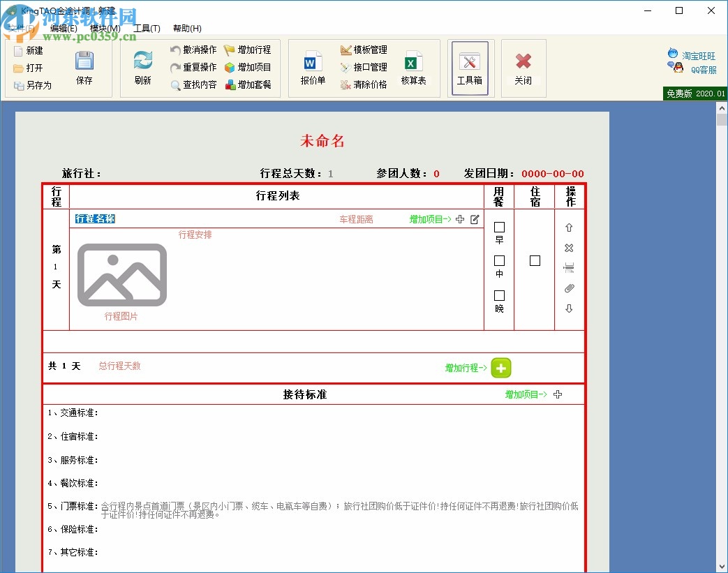Delete the itinerary row via the X icon
The image size is (728, 573).
pos(569,248)
